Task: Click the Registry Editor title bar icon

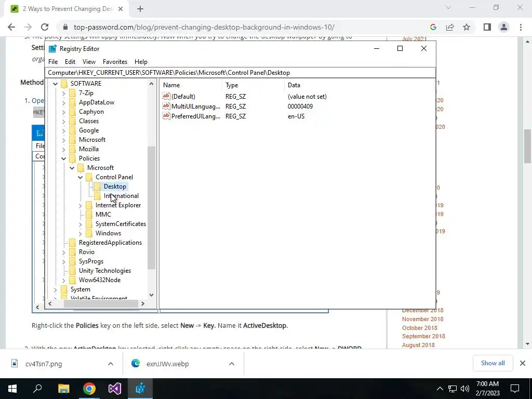Action: (52, 49)
